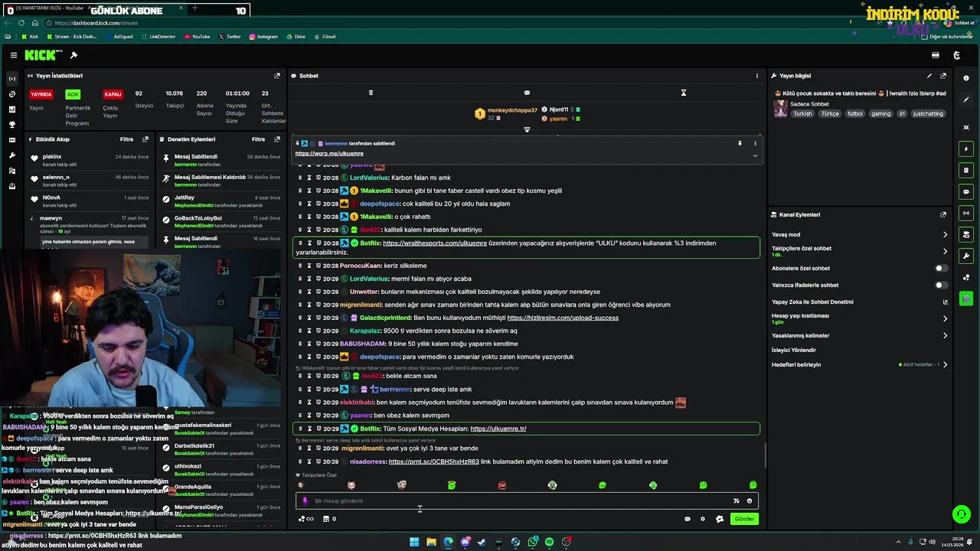
Task: Open the community users icon in left sidebar
Action: [11, 171]
